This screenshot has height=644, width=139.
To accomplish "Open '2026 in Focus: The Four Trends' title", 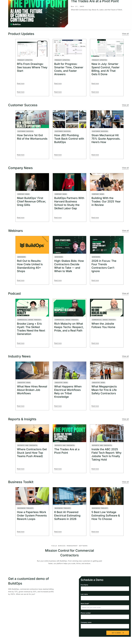I will [x=104, y=266].
